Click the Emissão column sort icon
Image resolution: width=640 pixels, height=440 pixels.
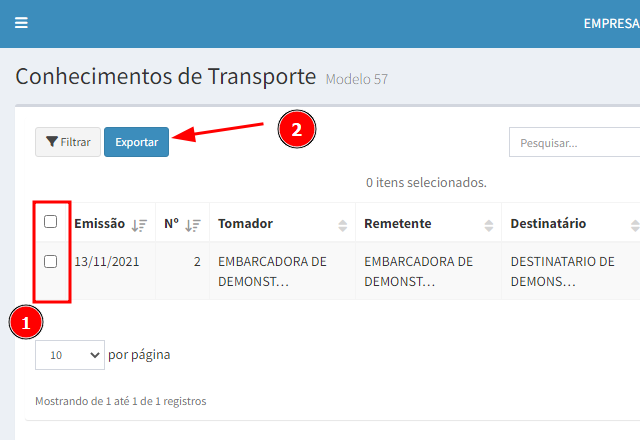[x=140, y=225]
